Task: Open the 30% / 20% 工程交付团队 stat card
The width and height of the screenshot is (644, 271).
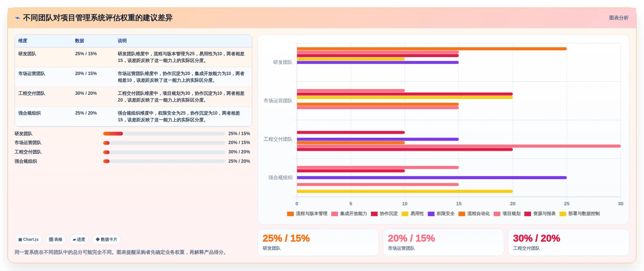Action: pyautogui.click(x=568, y=242)
